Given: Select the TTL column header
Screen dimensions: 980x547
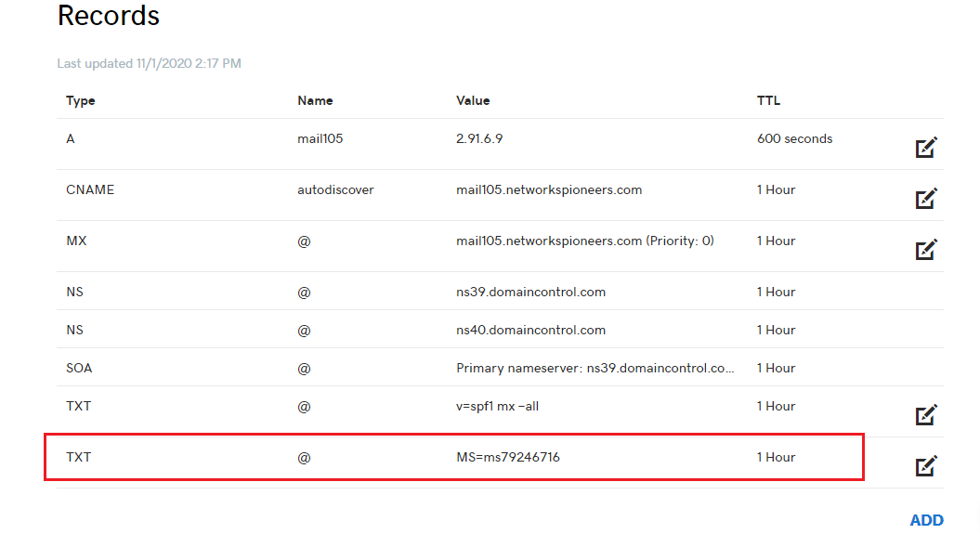Looking at the screenshot, I should coord(769,100).
